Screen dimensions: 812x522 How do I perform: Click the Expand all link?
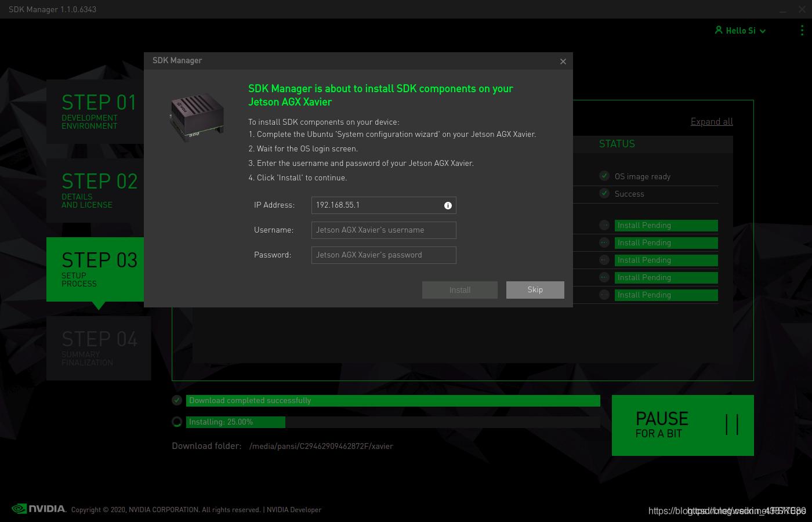click(712, 122)
